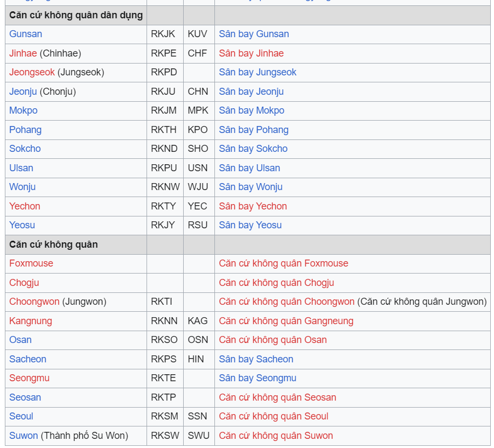Click the red Foxmouse link
The height and width of the screenshot is (448, 494).
31,263
